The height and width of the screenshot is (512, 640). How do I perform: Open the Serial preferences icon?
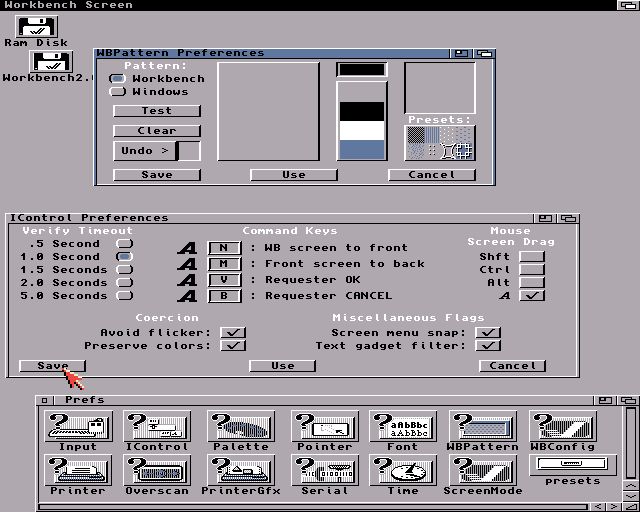324,470
